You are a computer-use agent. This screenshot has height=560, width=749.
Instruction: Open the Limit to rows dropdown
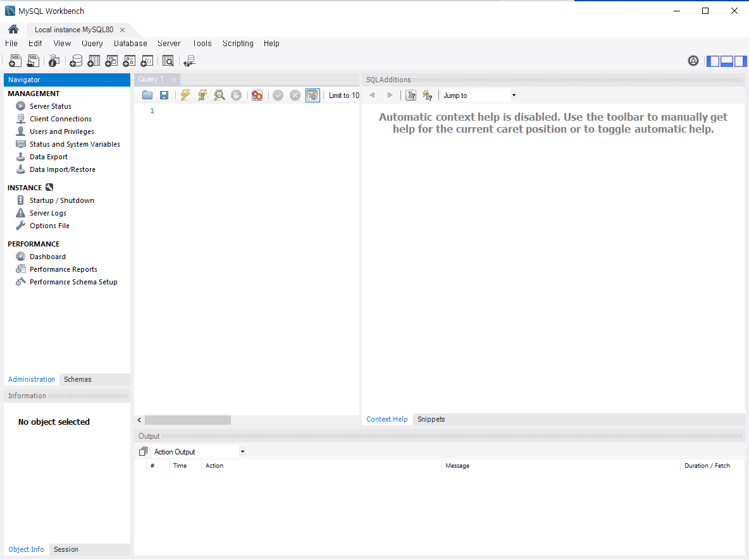(x=344, y=95)
